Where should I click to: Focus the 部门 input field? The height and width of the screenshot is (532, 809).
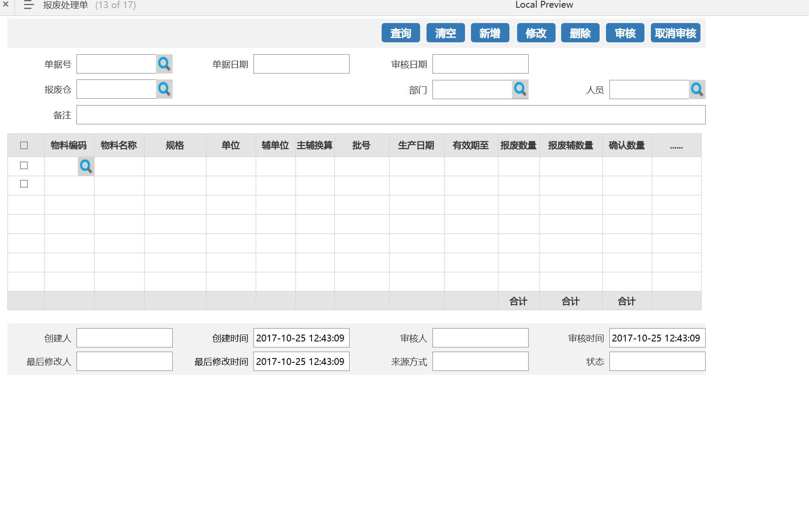coord(472,90)
